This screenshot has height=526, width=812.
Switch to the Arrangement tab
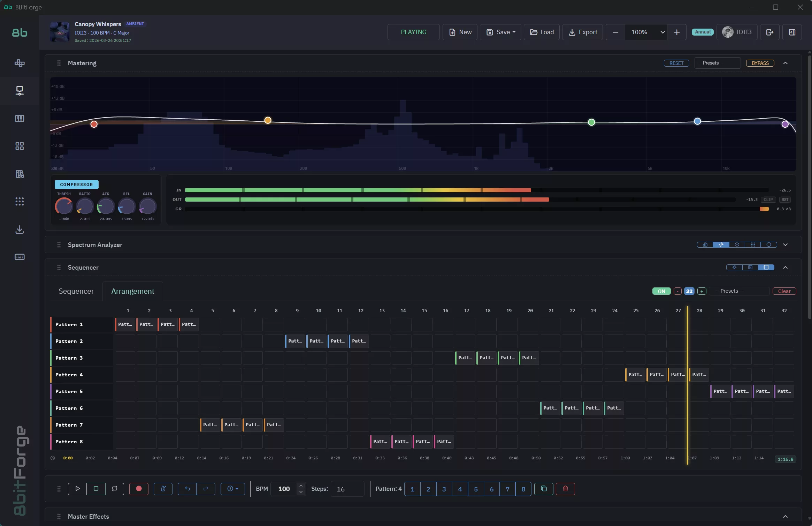[x=133, y=291]
